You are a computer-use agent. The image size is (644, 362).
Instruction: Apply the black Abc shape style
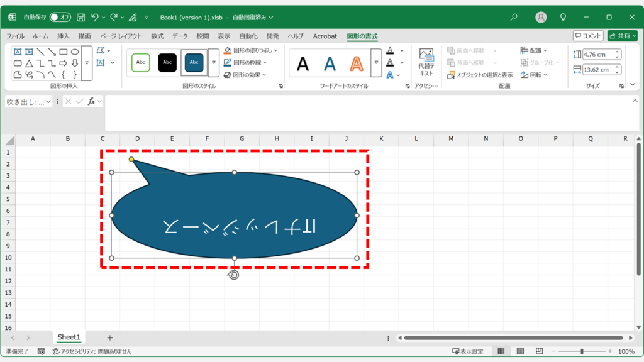[167, 62]
